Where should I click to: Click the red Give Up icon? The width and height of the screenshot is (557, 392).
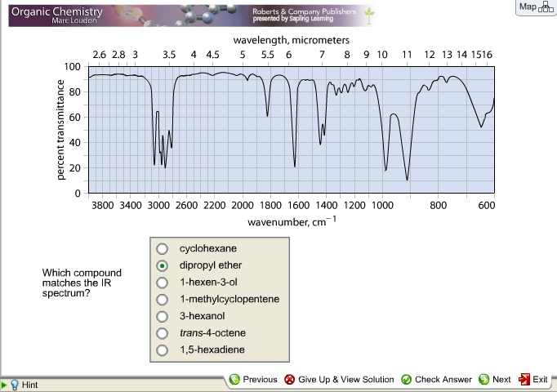coord(289,380)
